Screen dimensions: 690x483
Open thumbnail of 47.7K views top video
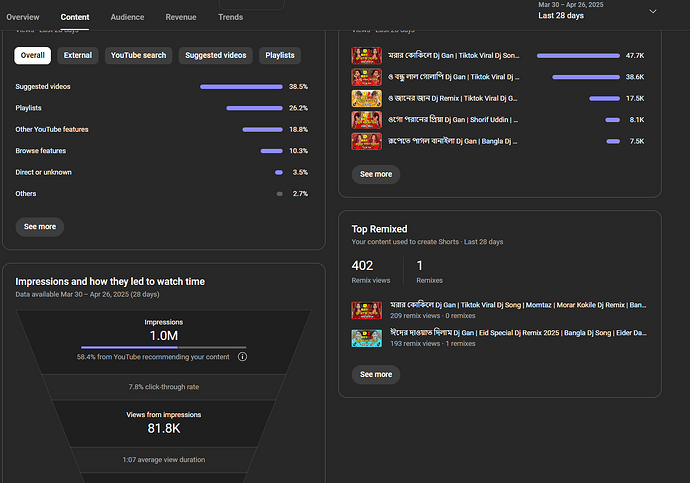(x=367, y=55)
